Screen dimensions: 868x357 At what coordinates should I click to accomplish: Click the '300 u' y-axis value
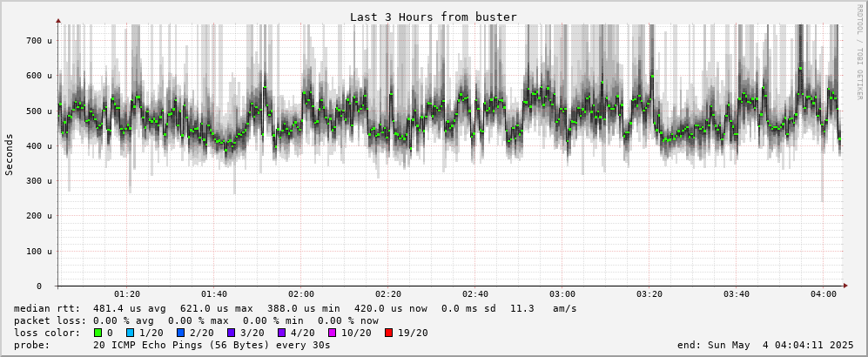pos(39,180)
